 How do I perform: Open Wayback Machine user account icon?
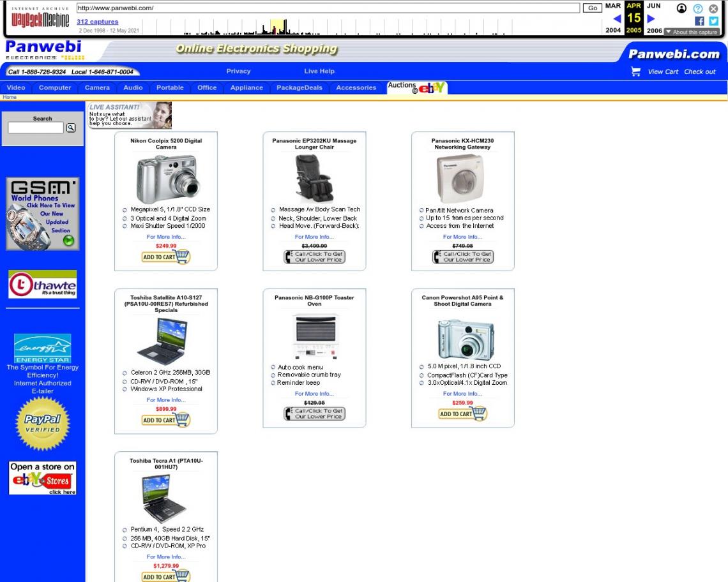(x=681, y=8)
